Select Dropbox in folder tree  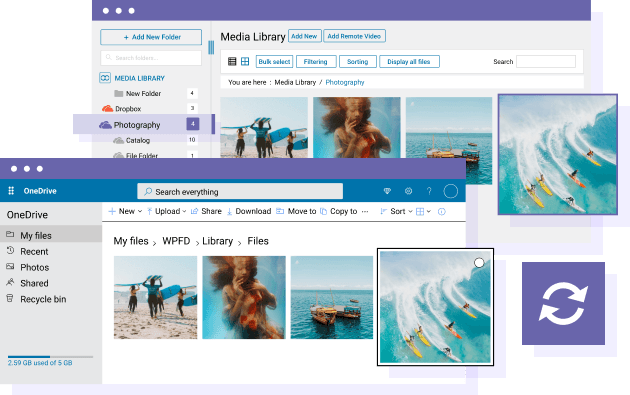128,109
